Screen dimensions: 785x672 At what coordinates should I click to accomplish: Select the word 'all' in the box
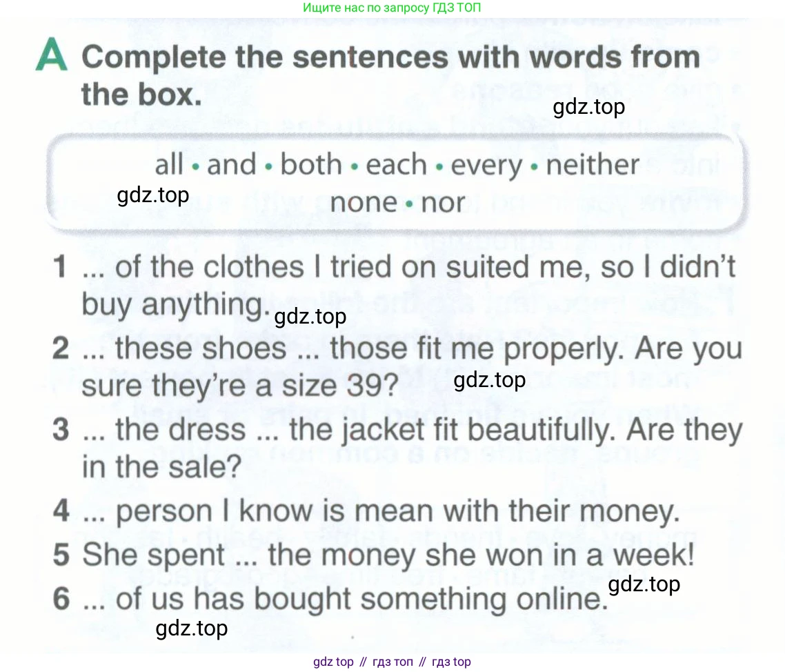(x=169, y=164)
